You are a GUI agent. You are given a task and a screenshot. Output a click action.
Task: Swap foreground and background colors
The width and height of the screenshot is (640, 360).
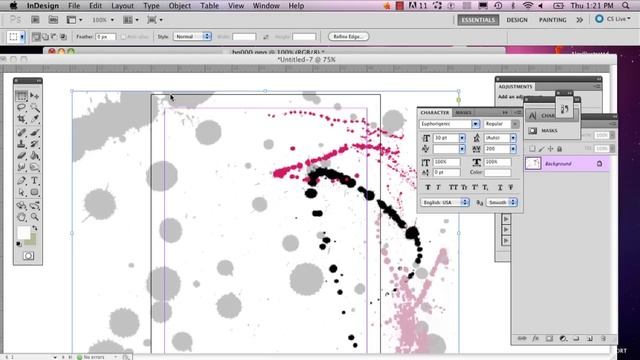(35, 228)
